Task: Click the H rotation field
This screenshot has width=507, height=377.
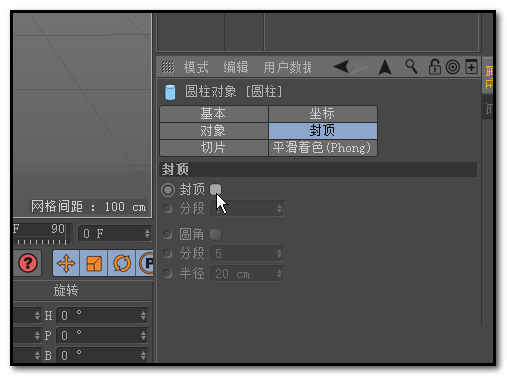Action: point(102,315)
